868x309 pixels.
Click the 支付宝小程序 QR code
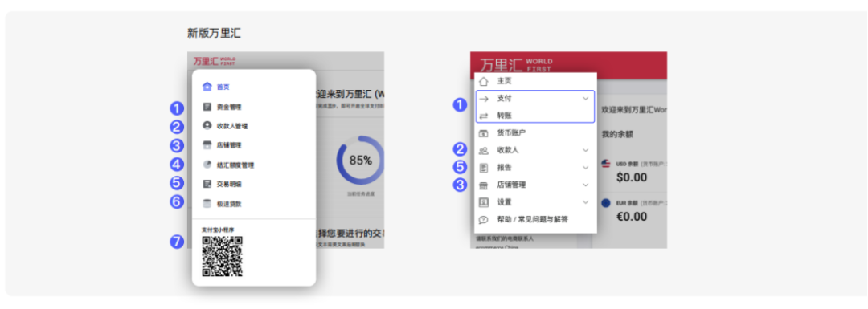pos(222,256)
